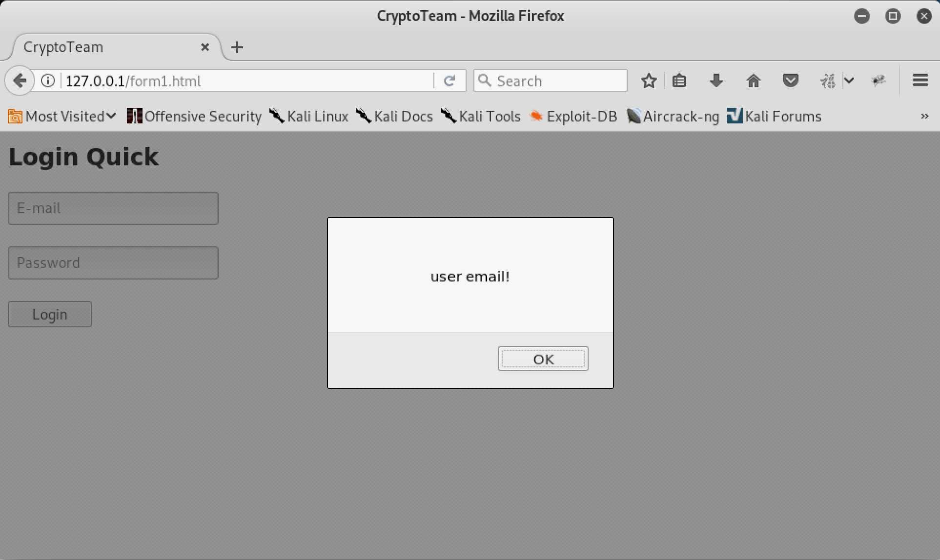Click OK to dismiss the dialog
The image size is (940, 560).
(543, 359)
